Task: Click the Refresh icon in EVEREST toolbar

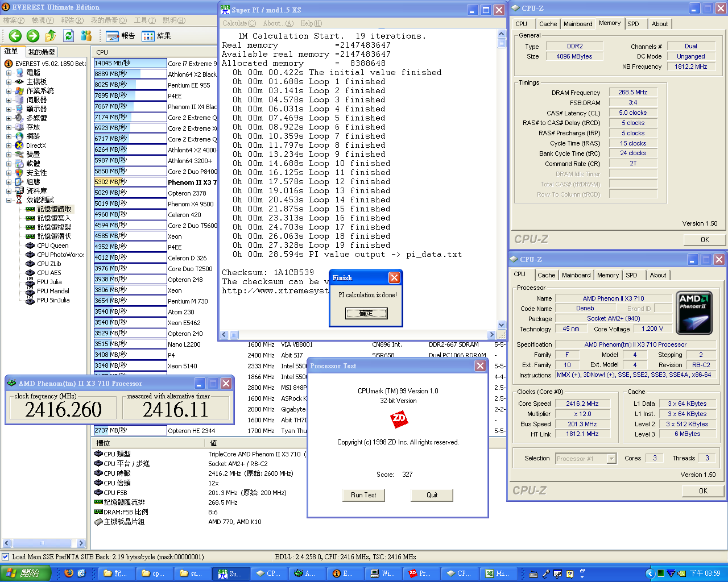Action: [x=69, y=36]
